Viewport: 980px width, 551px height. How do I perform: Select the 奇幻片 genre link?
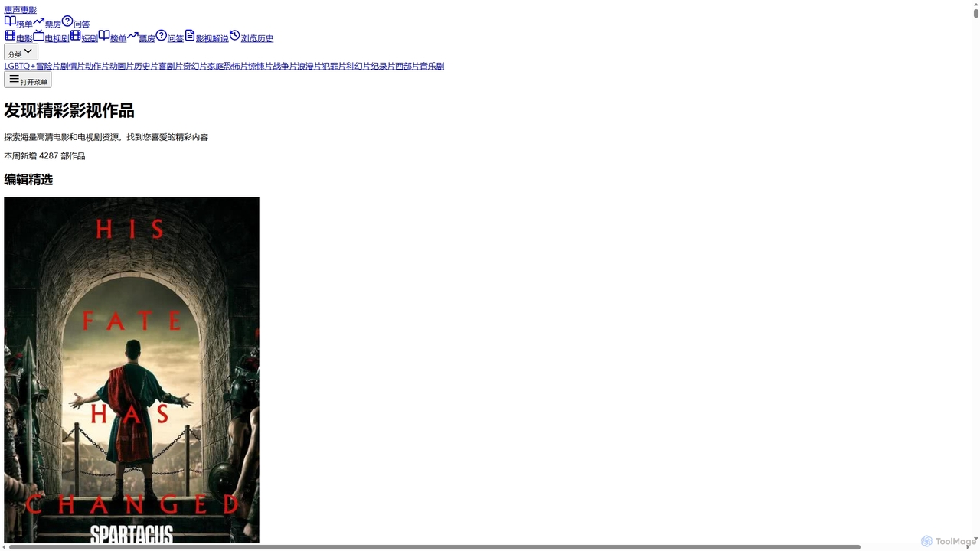[x=195, y=66]
